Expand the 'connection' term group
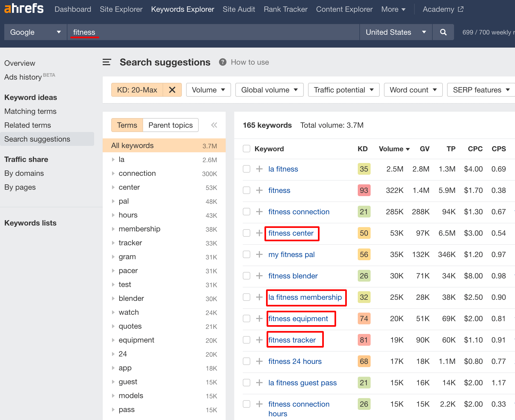Image resolution: width=515 pixels, height=420 pixels. [113, 173]
